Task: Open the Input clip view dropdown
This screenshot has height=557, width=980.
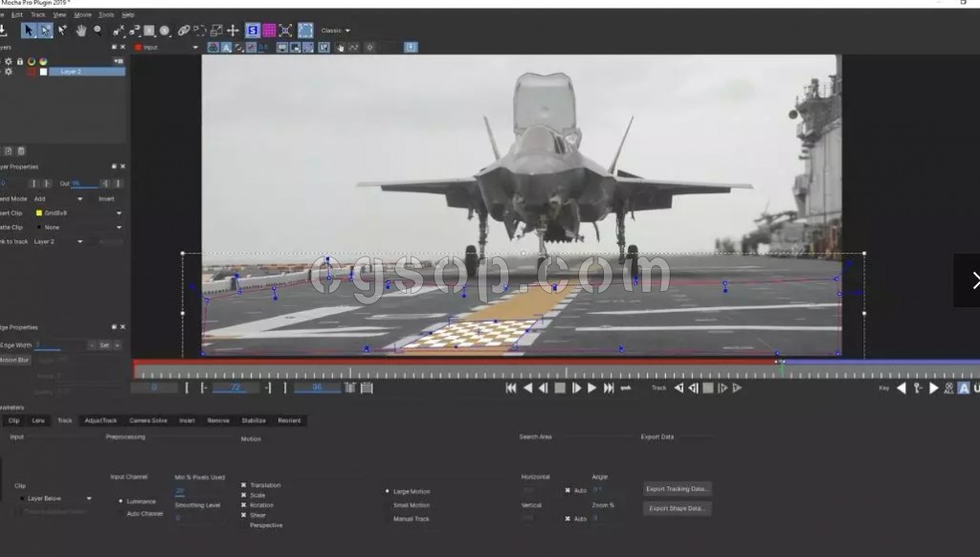Action: point(167,48)
